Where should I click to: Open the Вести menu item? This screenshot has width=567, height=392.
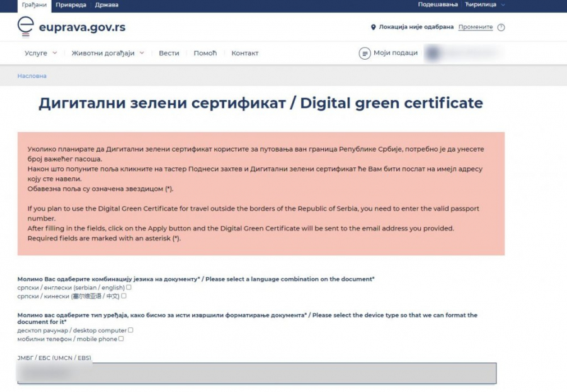(169, 53)
